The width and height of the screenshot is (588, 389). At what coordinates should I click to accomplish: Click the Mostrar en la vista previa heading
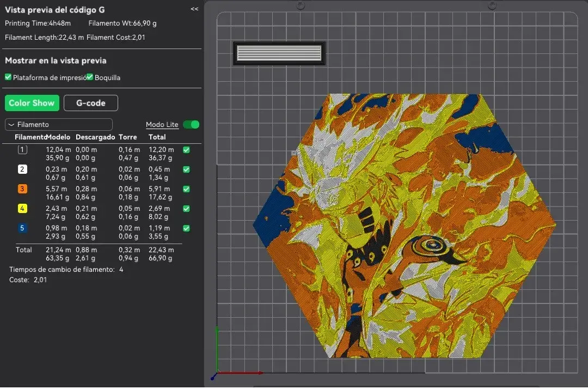click(x=56, y=60)
